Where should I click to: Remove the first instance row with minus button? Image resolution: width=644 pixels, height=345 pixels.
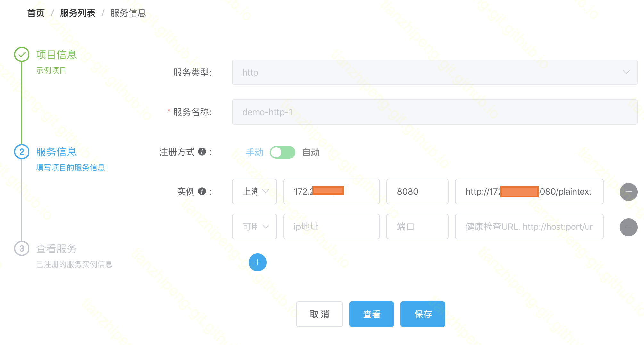pyautogui.click(x=628, y=192)
